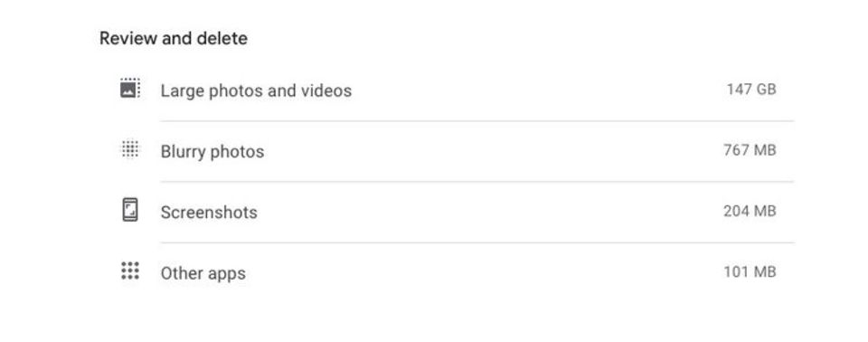
Task: Click the Other apps grid icon
Action: 130,271
